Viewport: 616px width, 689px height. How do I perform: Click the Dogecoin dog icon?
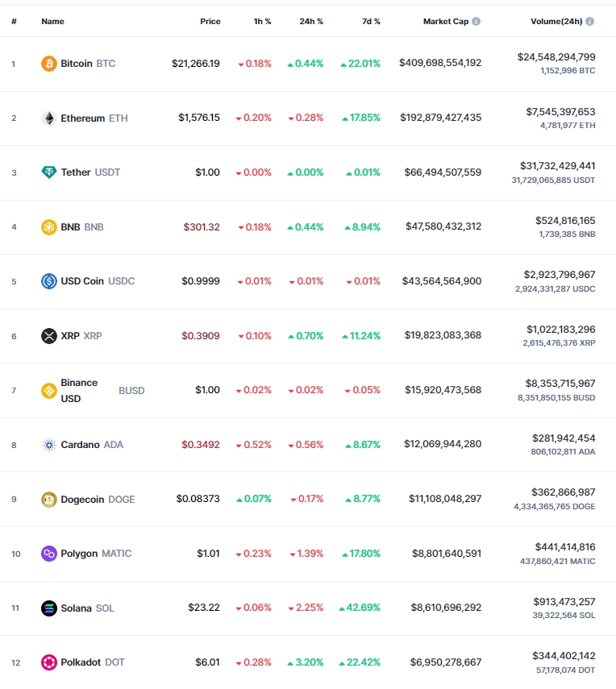tap(49, 499)
